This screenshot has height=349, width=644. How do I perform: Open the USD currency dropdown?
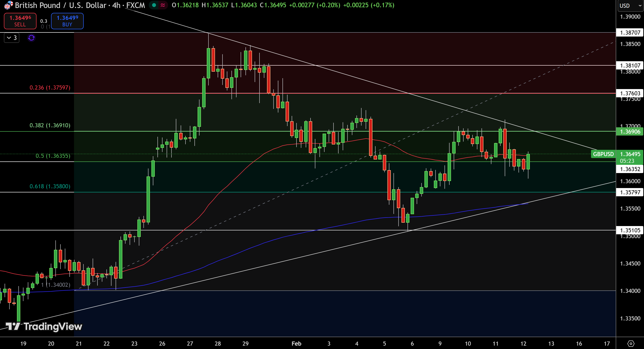coord(630,6)
